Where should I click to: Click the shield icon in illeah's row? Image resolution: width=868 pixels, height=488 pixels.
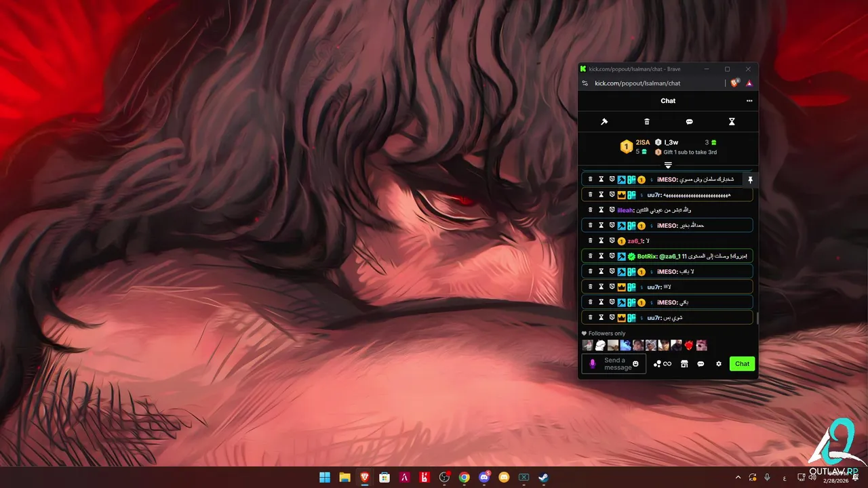612,210
